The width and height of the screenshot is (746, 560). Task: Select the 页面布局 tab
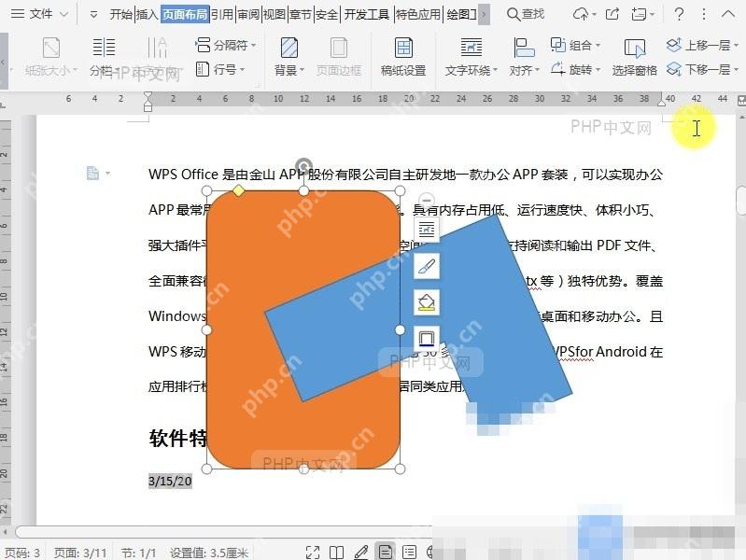[185, 14]
